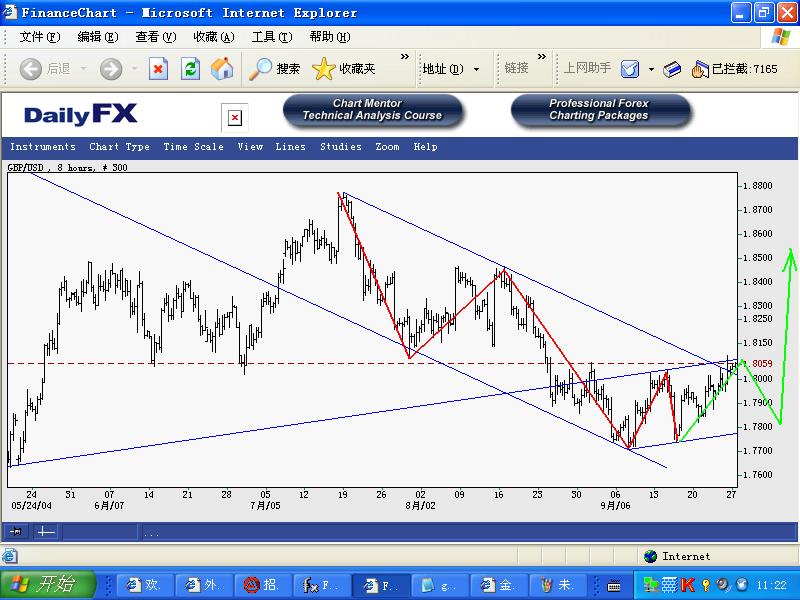Click the browser Stop button
This screenshot has height=600, width=800.
coord(158,69)
